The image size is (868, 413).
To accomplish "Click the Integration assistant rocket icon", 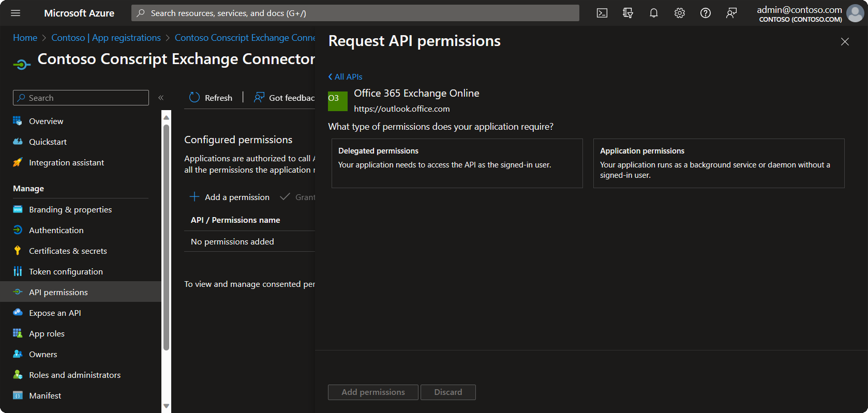I will point(18,162).
